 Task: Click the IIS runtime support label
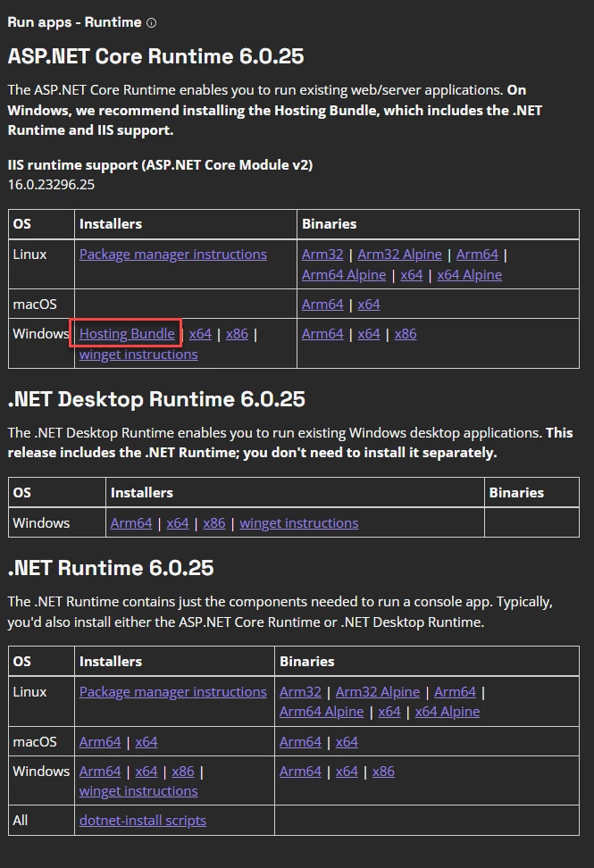pos(160,165)
